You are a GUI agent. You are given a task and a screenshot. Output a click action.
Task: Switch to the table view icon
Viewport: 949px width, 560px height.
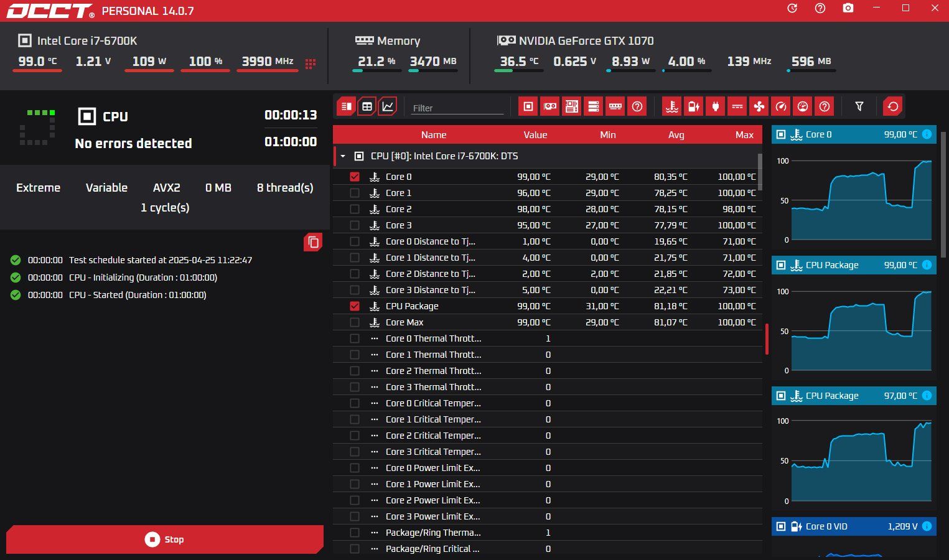pyautogui.click(x=367, y=106)
